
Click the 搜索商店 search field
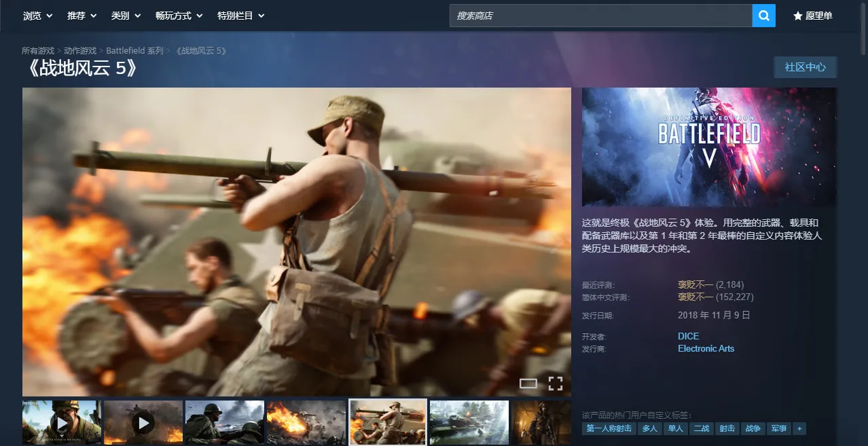coord(600,16)
